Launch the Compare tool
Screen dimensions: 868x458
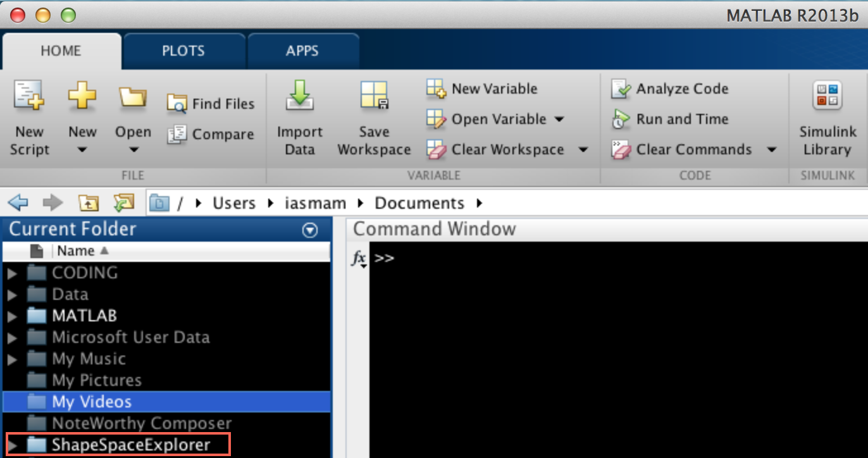click(x=211, y=134)
